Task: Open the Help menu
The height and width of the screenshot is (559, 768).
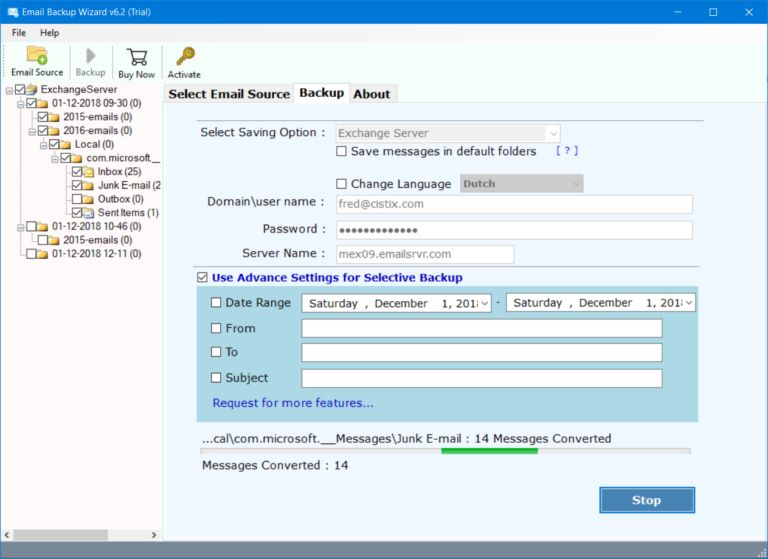Action: [x=49, y=33]
